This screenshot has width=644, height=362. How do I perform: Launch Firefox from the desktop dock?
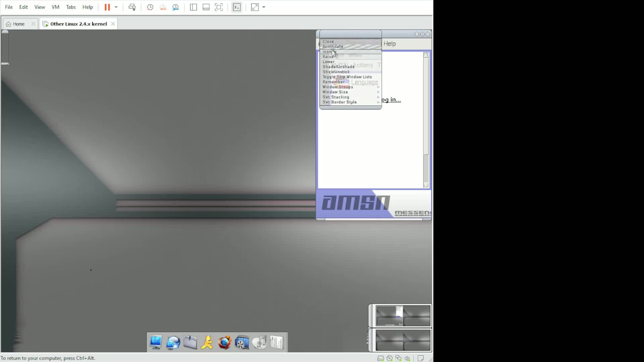pos(224,342)
